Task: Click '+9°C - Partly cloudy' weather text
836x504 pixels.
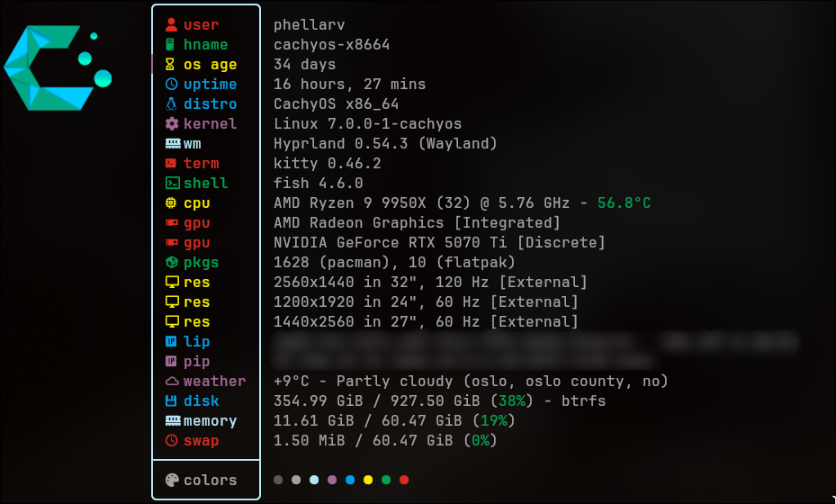Action: pos(363,381)
